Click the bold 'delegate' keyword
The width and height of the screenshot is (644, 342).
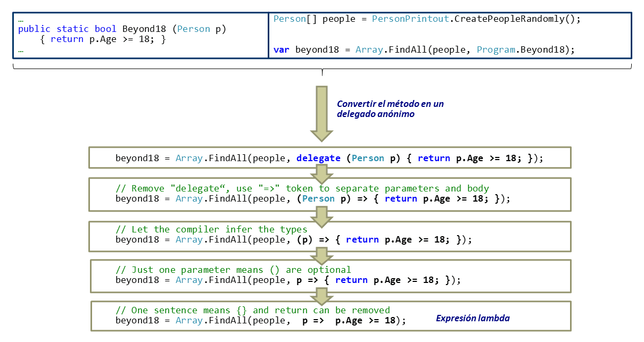click(x=318, y=158)
